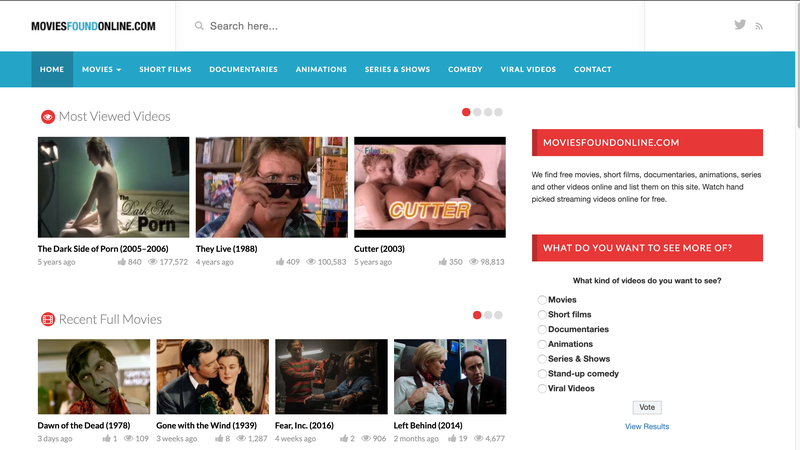Click the views eye icon showing 100,583

click(311, 262)
